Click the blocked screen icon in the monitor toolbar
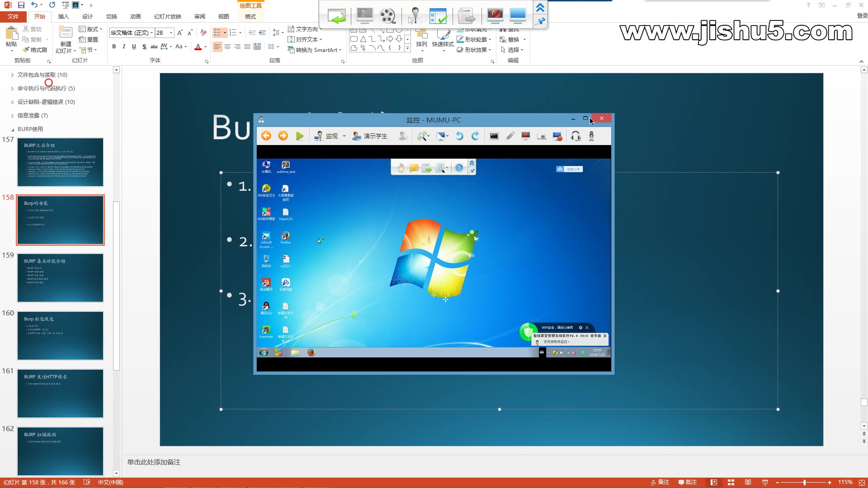Viewport: 868px width, 488px height. tap(526, 136)
